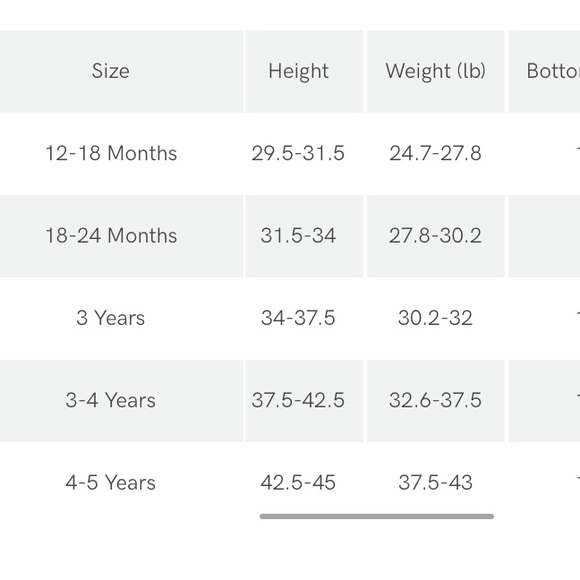
Task: Select the 4-5 Years size cell
Action: pos(111,483)
